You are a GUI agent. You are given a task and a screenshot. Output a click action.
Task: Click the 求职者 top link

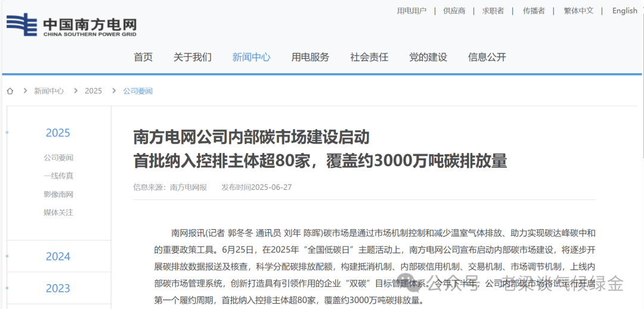coord(493,11)
